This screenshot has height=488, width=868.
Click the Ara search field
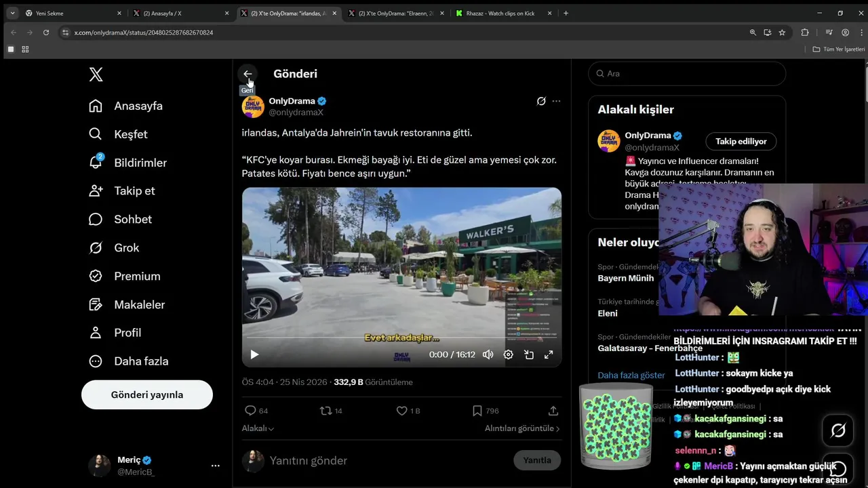pyautogui.click(x=687, y=73)
